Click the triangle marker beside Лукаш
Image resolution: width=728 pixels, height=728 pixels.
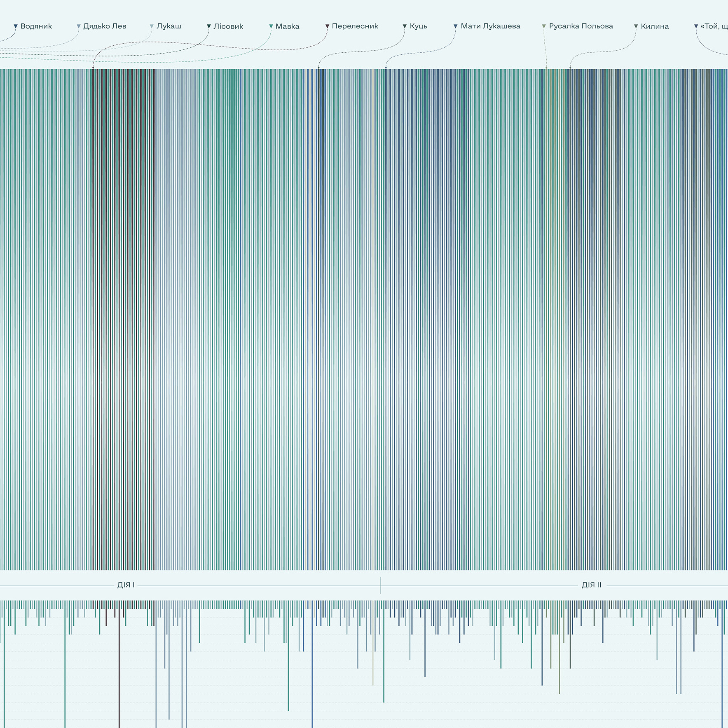point(152,26)
